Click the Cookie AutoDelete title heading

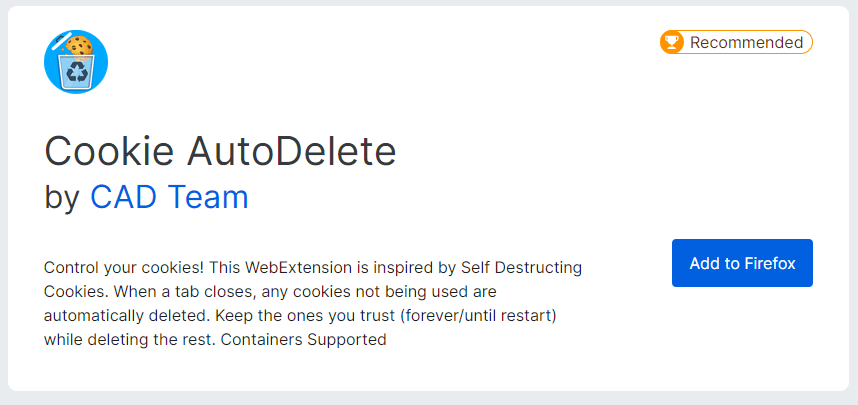click(x=220, y=151)
